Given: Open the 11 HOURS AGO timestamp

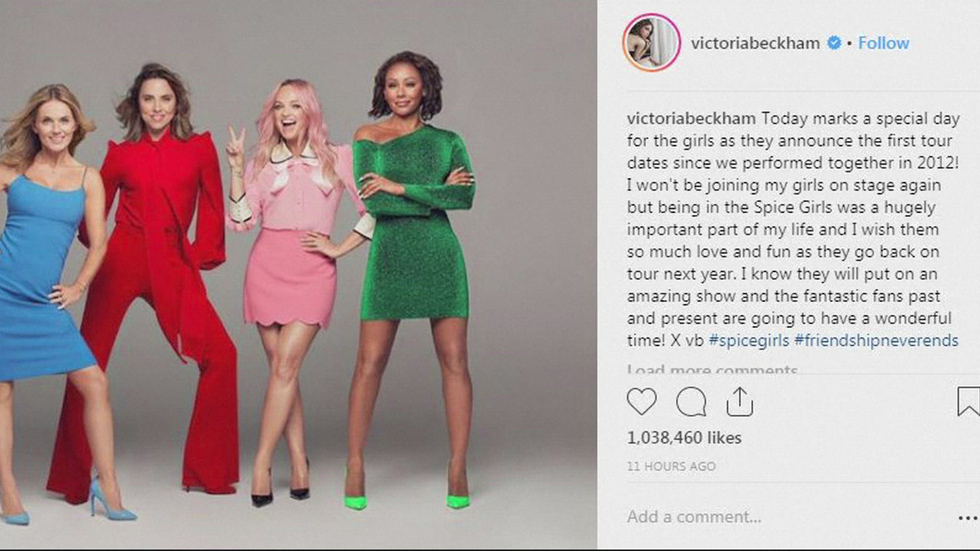Looking at the screenshot, I should [x=671, y=466].
